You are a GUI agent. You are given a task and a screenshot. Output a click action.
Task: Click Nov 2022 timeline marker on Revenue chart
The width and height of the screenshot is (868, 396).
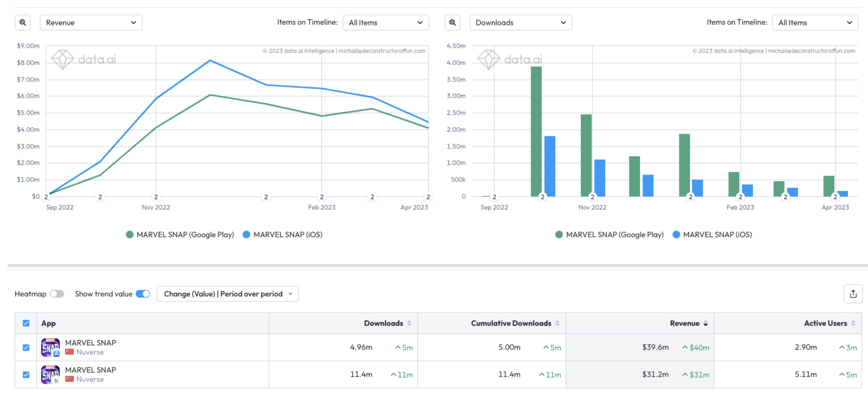(x=156, y=197)
